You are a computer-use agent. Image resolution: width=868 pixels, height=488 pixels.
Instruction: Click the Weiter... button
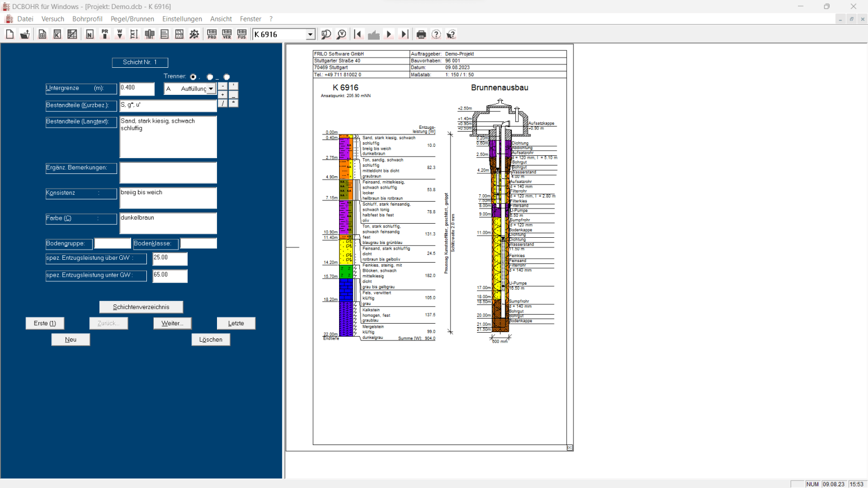coord(172,323)
